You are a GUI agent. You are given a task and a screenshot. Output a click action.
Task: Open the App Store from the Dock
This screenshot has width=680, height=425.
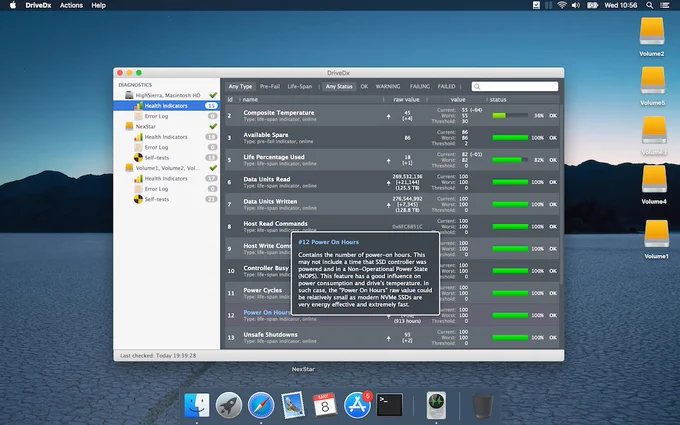[x=357, y=405]
